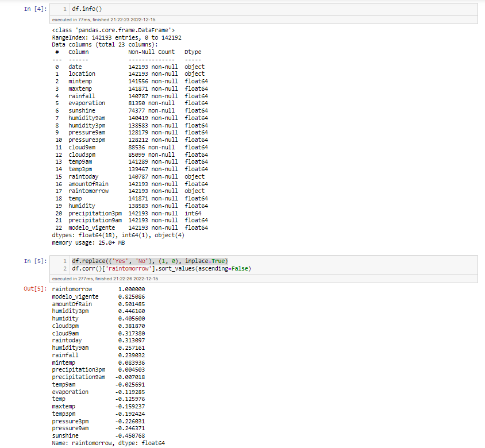Click the 'RangeIndex: 142193 entries' line
This screenshot has height=448, width=485.
coord(117,38)
